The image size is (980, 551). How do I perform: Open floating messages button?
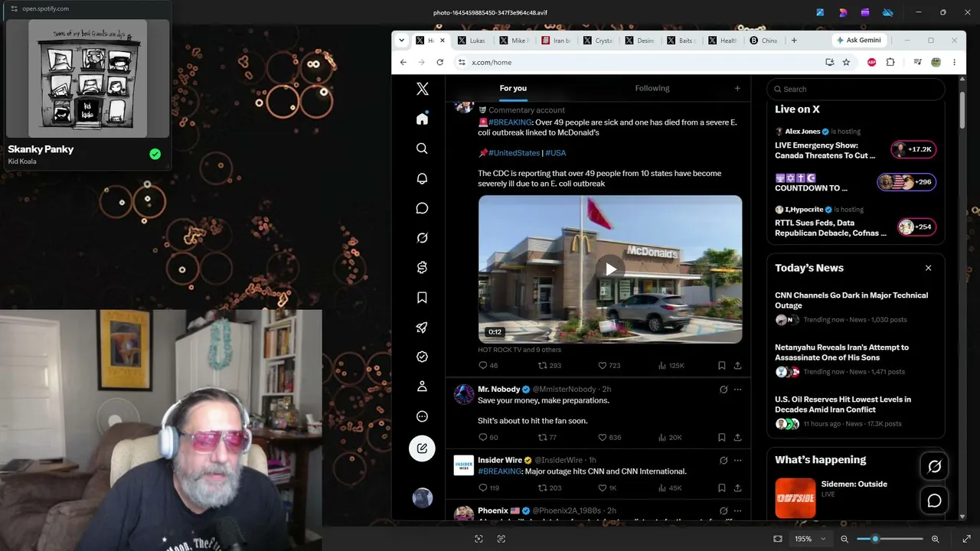(x=935, y=501)
